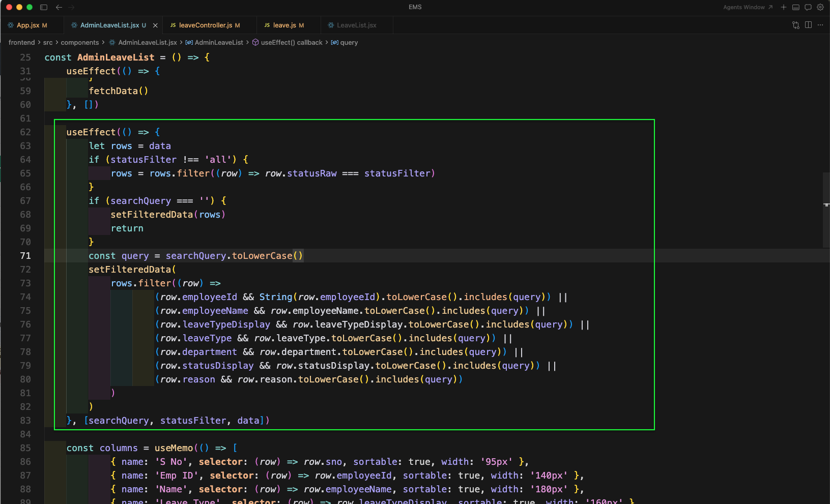830x504 pixels.
Task: Click the plus icon for new chat
Action: coord(784,7)
